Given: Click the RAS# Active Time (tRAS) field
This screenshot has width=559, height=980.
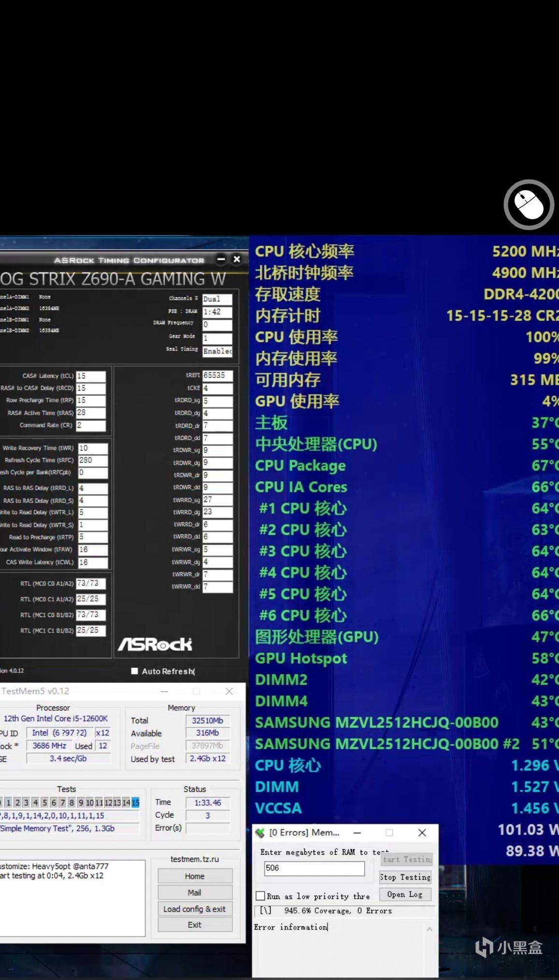Looking at the screenshot, I should point(91,413).
